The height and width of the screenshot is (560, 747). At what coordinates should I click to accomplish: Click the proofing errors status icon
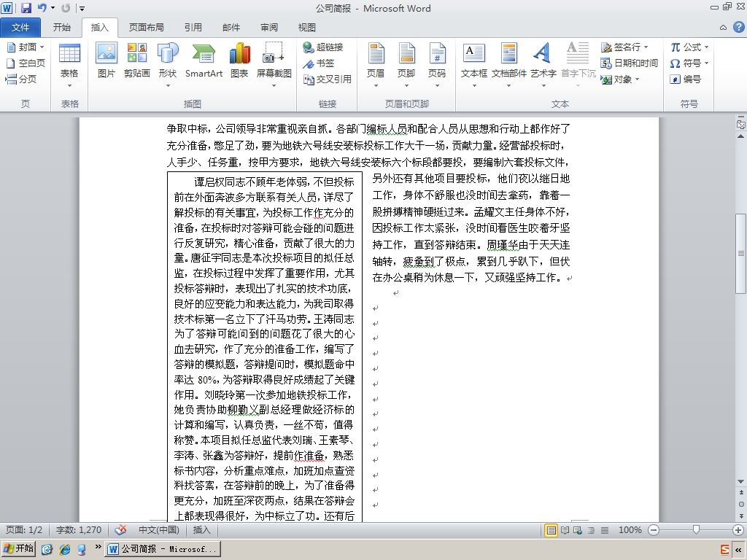121,530
